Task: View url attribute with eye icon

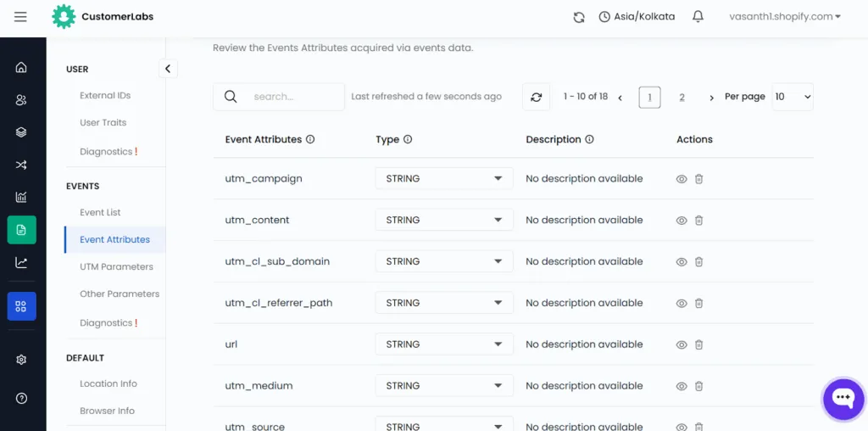Action: point(682,344)
